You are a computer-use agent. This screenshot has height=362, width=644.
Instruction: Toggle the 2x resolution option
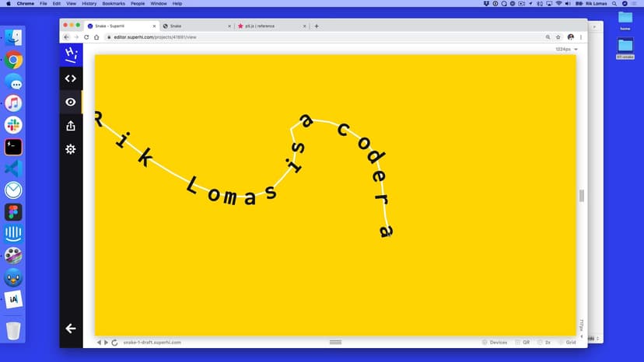[544, 343]
